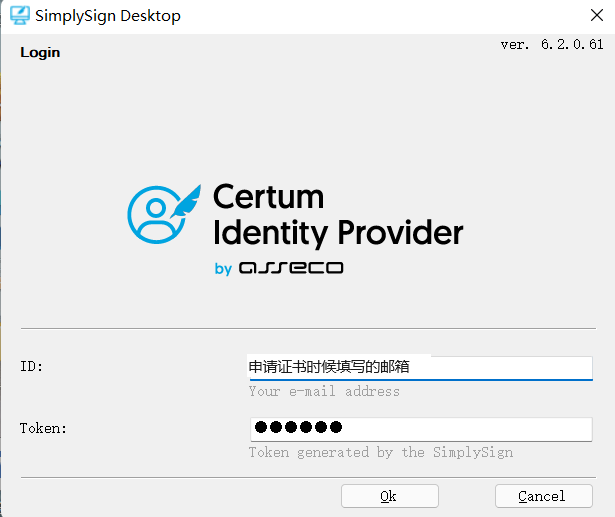Click the Token password field
The image size is (615, 517).
point(421,429)
